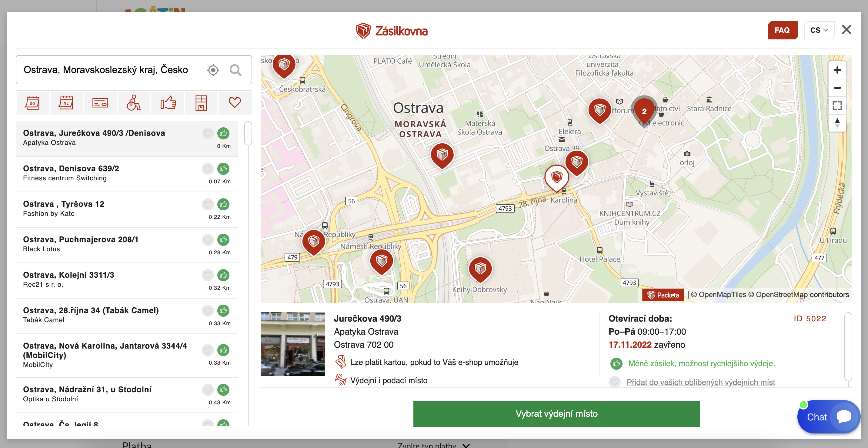Screen dimensions: 868x448
Task: Expand Zvolte typ platby dropdown
Action: point(433,445)
